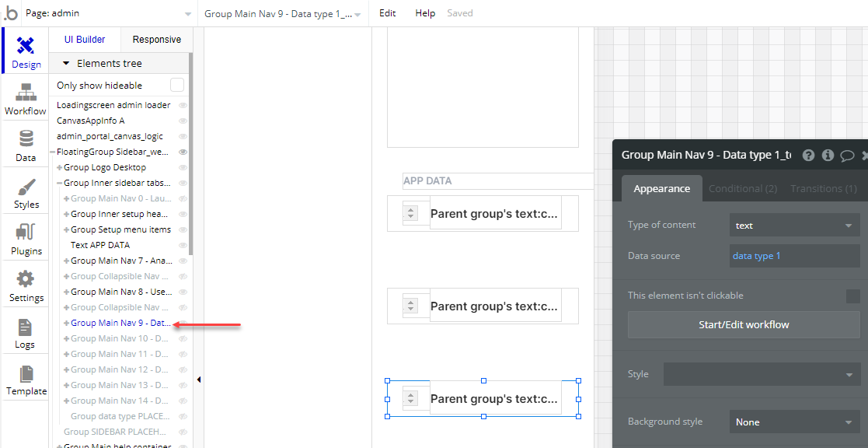Screen dimensions: 868x448
Task: Open the Styles section
Action: [26, 193]
